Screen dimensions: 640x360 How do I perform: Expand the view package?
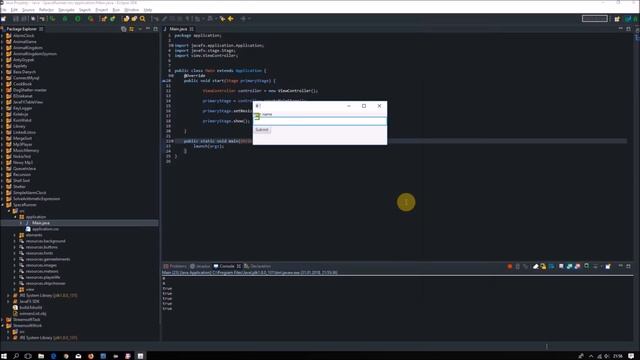[x=15, y=289]
